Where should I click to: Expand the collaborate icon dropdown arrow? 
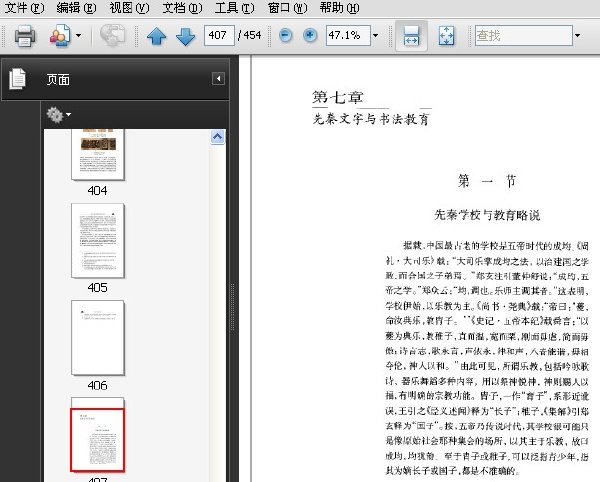tap(78, 36)
